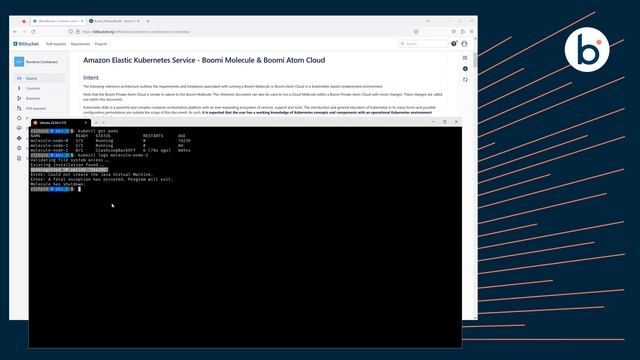Click the 'Molecule has shutdown' terminal line

click(x=58, y=184)
